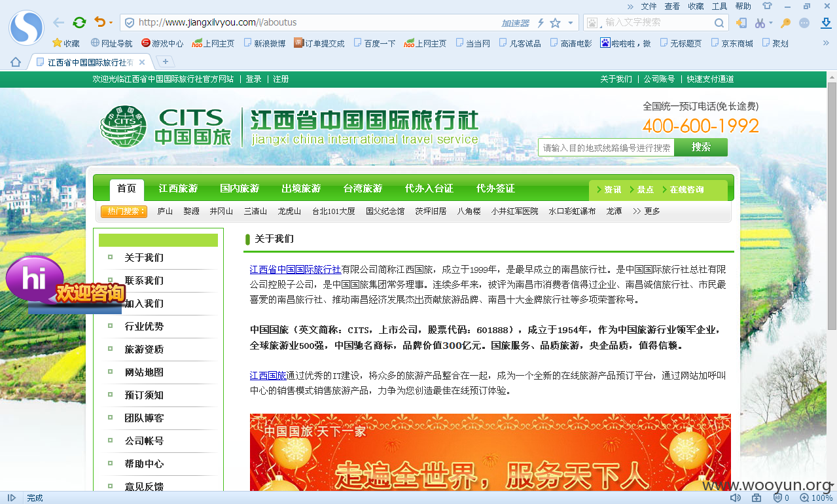Click the 加速器 accelerator label

(515, 23)
